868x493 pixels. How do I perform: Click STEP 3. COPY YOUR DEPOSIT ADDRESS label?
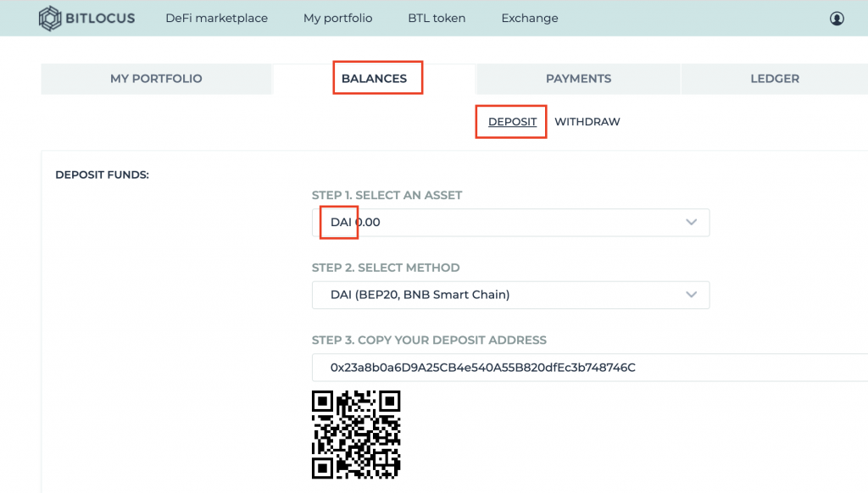pyautogui.click(x=429, y=341)
